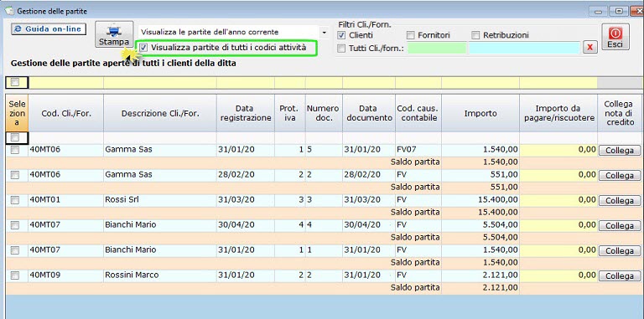Click the FV07 causale cell
Screen dimensions: 644x319
418,150
